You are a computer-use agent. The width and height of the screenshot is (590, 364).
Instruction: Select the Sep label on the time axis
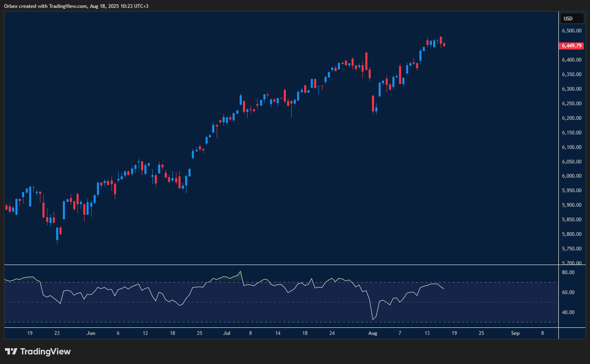click(515, 333)
